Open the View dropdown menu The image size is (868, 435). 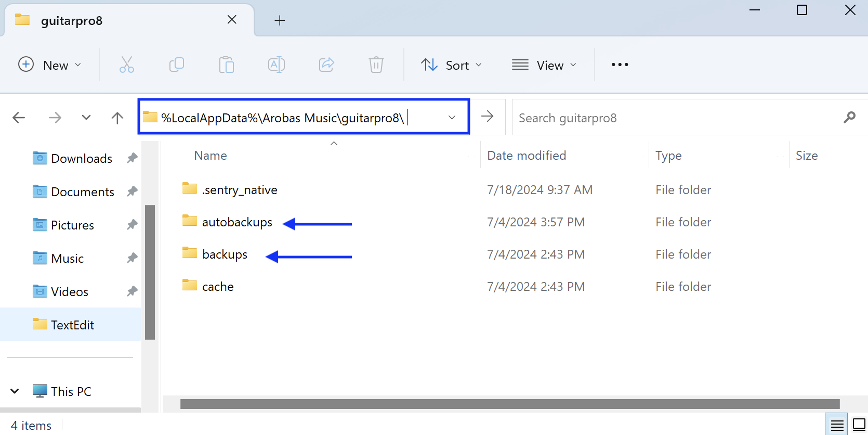point(544,65)
